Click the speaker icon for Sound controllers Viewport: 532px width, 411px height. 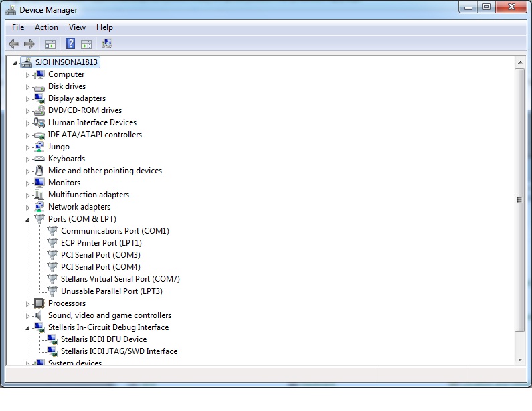click(x=39, y=315)
